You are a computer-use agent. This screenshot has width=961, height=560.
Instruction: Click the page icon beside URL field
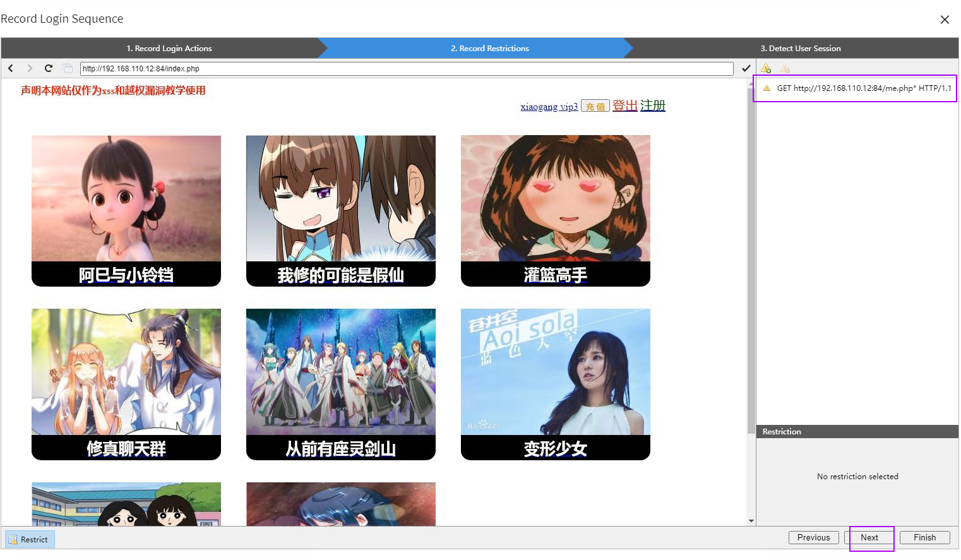click(68, 68)
